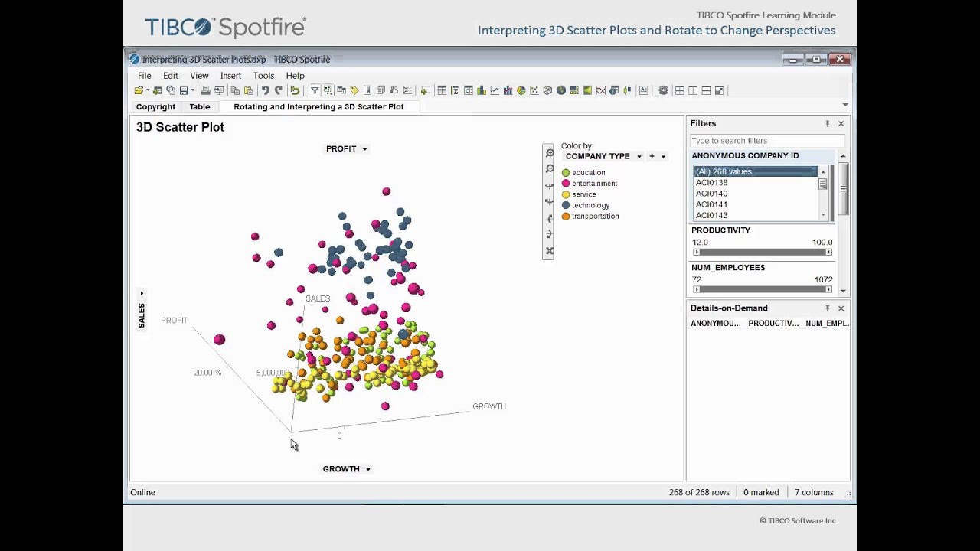
Task: Insert a table visualization from the toolbar
Action: click(442, 90)
